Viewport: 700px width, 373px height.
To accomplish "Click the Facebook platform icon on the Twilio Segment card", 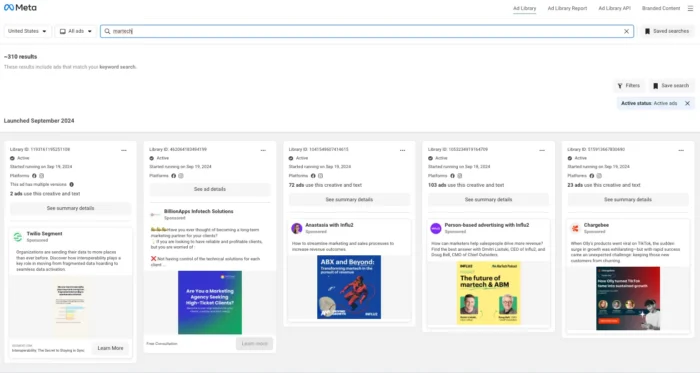I will tap(34, 176).
